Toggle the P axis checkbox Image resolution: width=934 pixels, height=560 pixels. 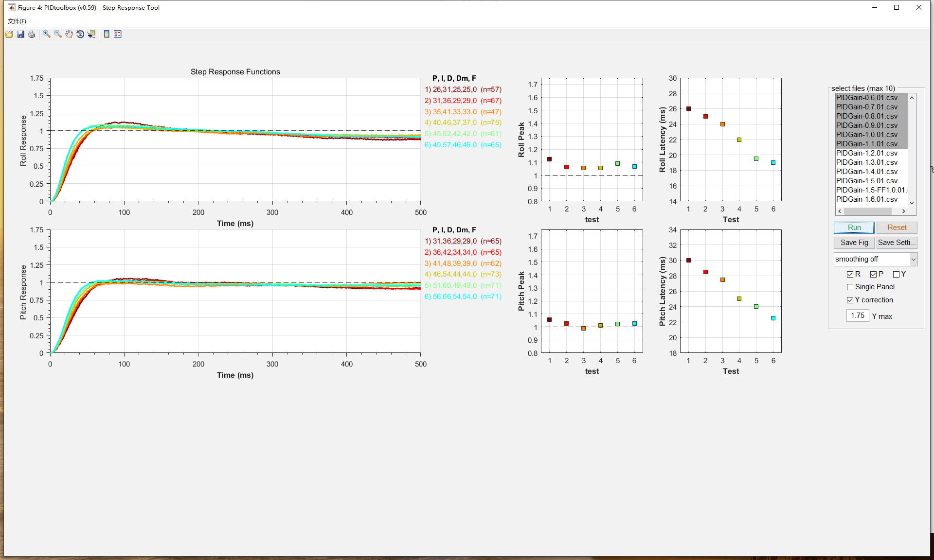tap(873, 274)
